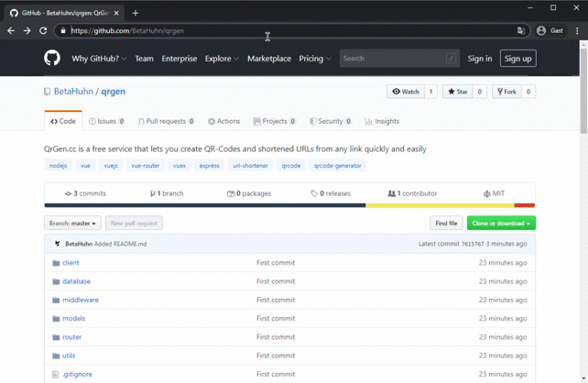Expand the Why GitHub? menu
588x383 pixels.
pos(99,59)
